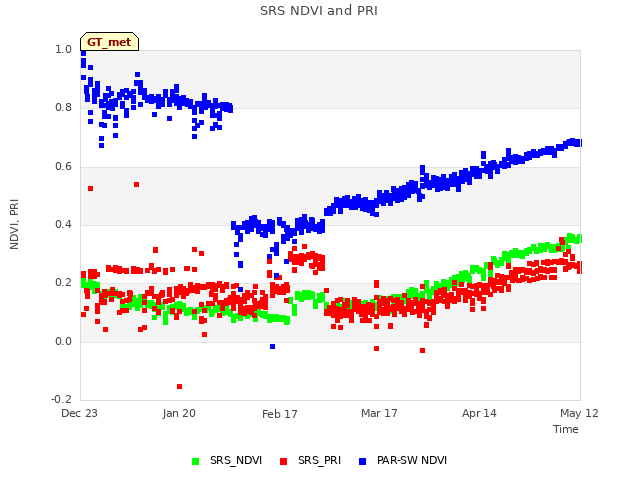640x480 pixels.
Task: Click the 0.2 y-axis tick label
Action: (x=63, y=282)
